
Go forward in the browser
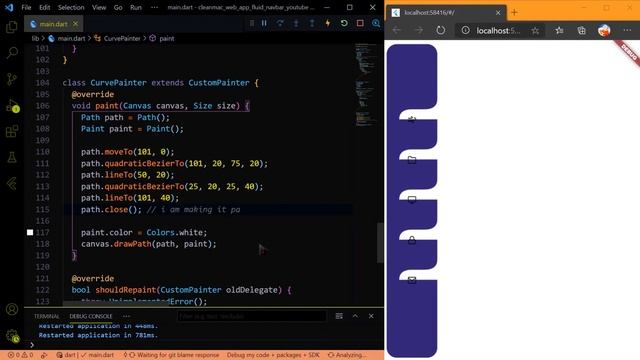419,31
